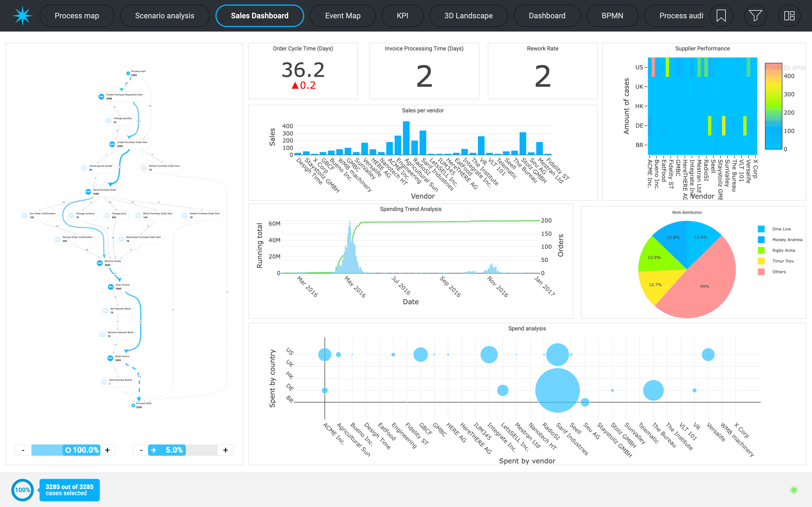Click the blue star logo icon

point(22,16)
